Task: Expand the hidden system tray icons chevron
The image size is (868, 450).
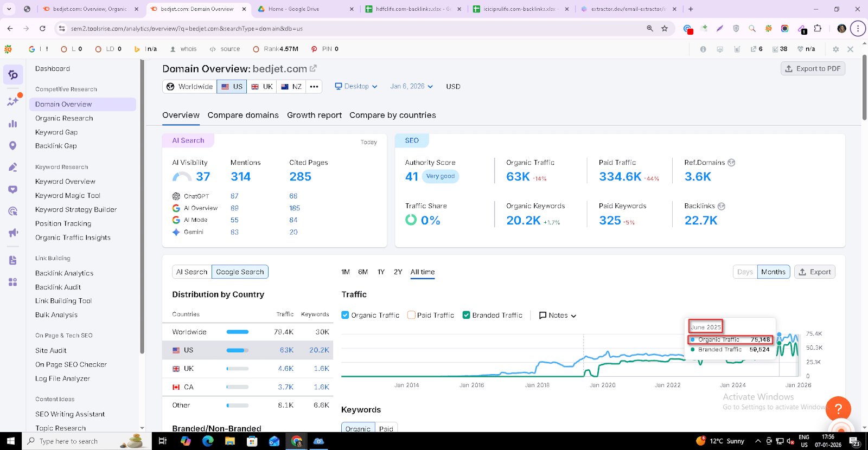Action: pos(758,441)
